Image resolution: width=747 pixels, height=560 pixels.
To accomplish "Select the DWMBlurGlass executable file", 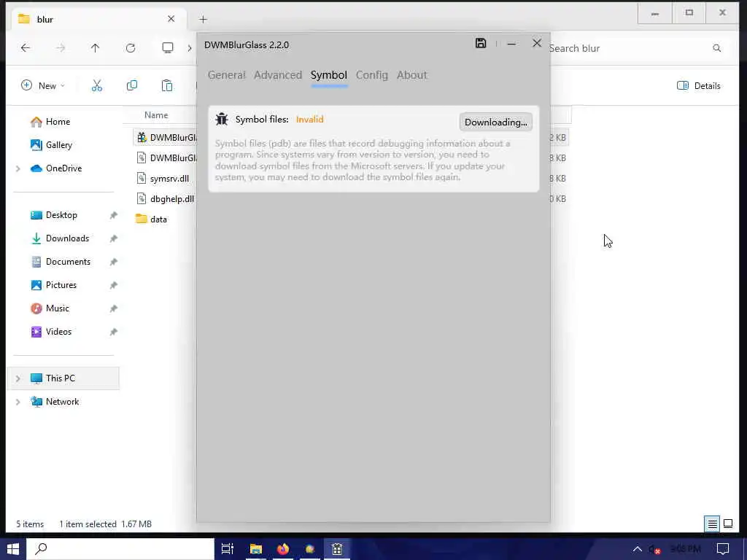I will coord(166,137).
